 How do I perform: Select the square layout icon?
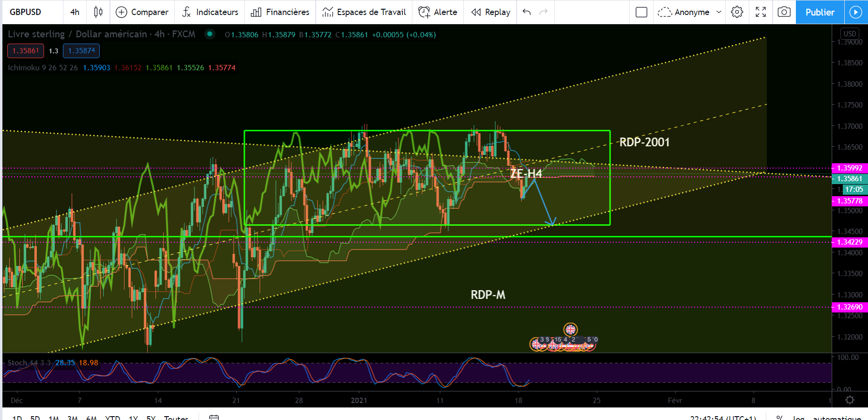[641, 12]
